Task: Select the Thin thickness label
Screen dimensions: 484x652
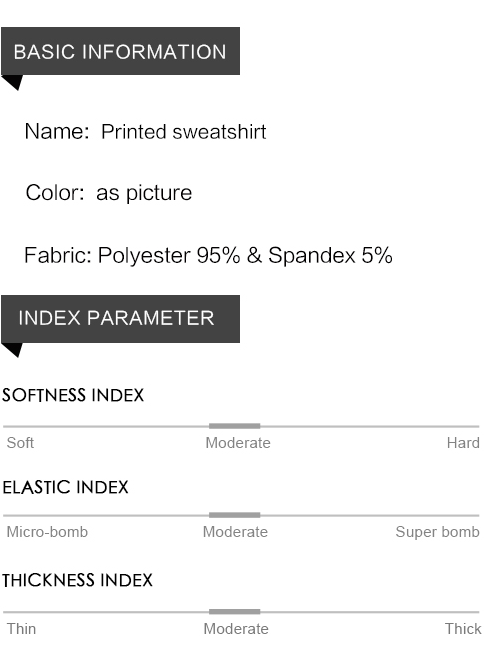Action: (21, 629)
